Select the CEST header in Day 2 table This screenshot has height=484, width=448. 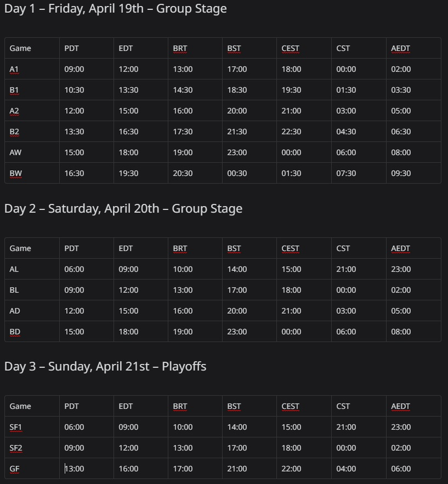pyautogui.click(x=304, y=248)
